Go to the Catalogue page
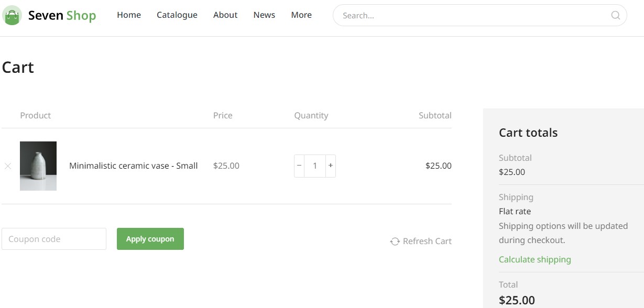 (177, 15)
